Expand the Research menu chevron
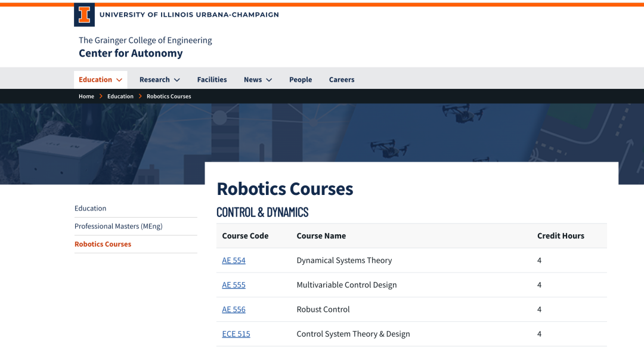 [177, 80]
